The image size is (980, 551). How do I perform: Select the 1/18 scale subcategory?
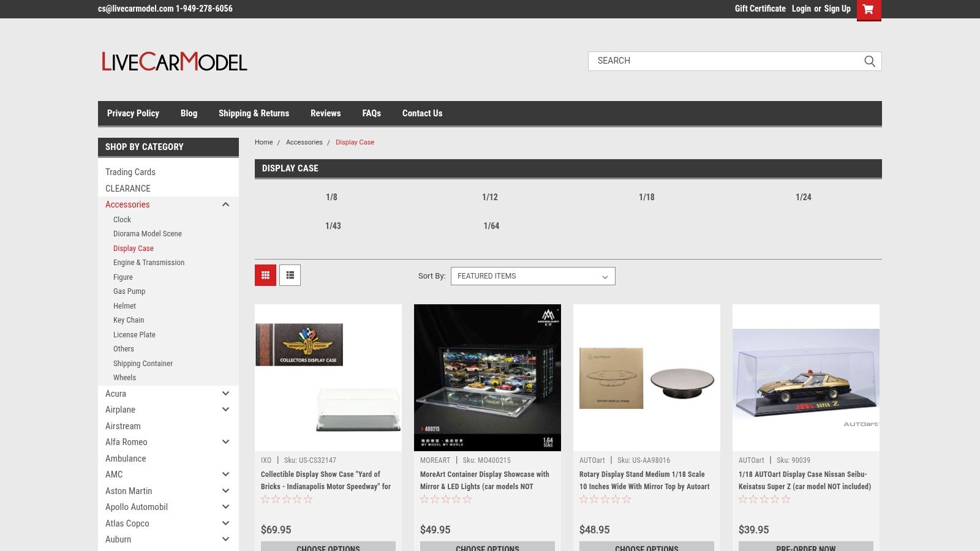[647, 197]
